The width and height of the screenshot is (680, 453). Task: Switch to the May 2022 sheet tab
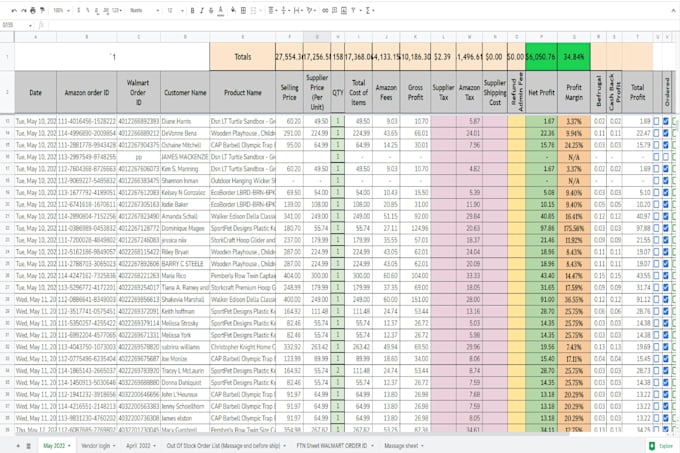56,446
